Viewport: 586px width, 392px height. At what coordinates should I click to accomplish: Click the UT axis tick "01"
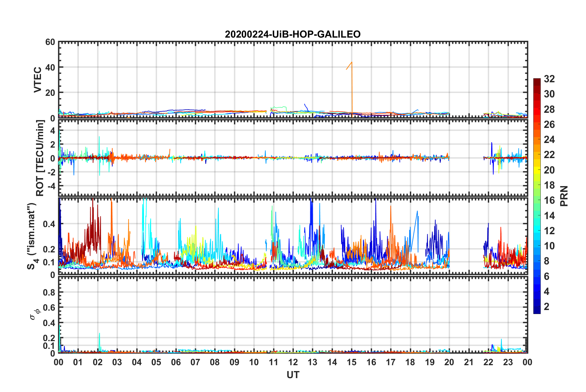(x=78, y=362)
